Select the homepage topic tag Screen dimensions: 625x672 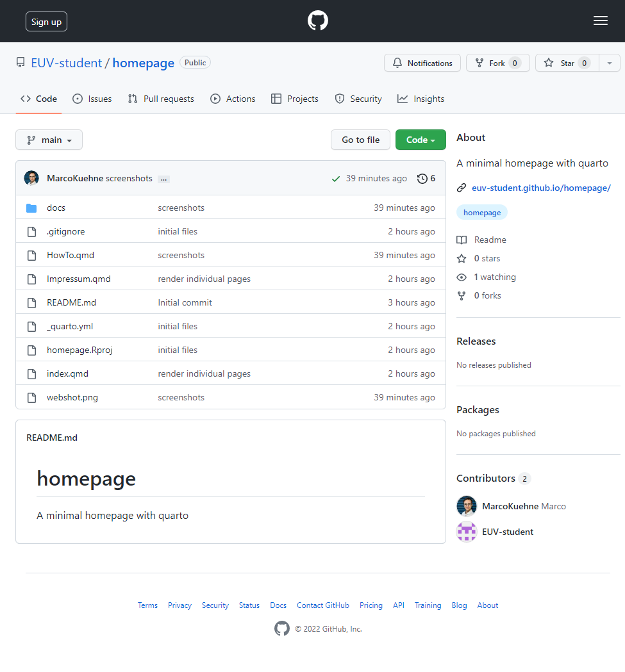(x=481, y=213)
